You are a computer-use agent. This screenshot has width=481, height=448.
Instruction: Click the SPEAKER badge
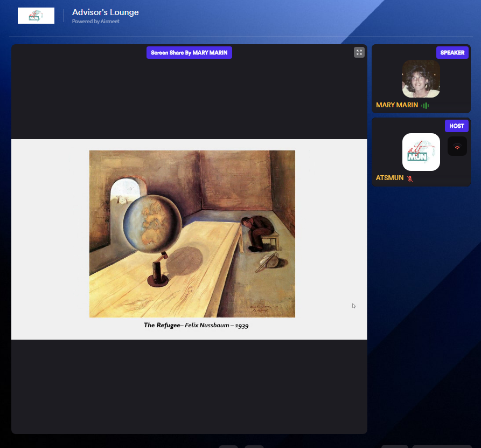[x=452, y=52]
